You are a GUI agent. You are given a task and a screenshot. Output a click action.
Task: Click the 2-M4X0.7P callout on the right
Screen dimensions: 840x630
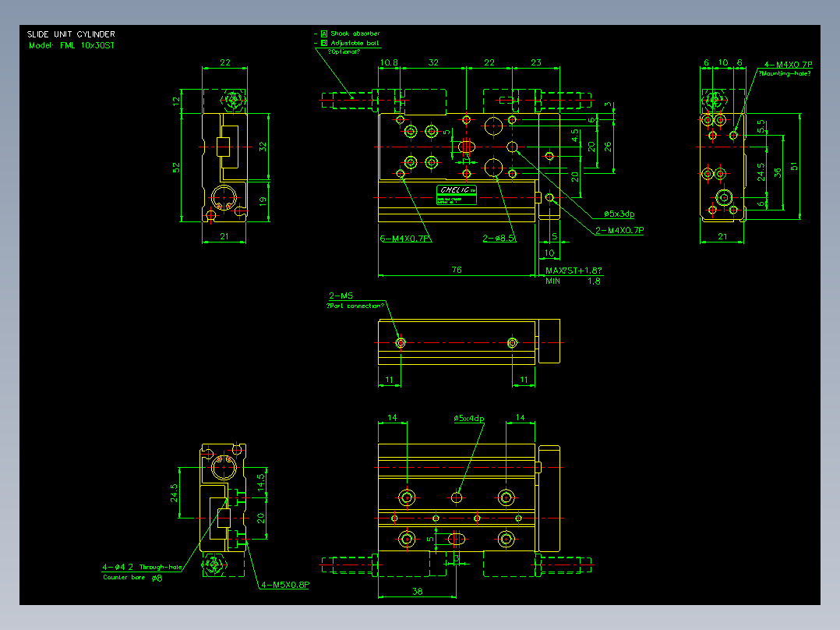click(x=619, y=231)
